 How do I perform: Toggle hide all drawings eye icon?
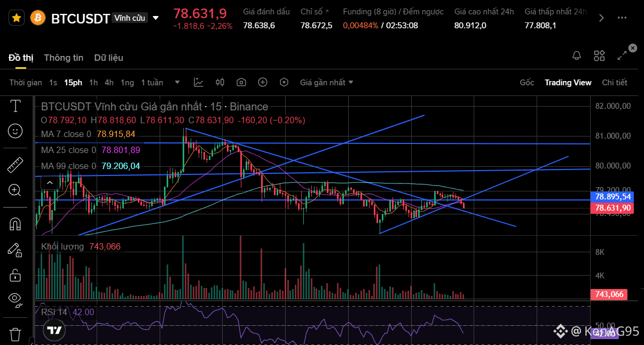[15, 300]
